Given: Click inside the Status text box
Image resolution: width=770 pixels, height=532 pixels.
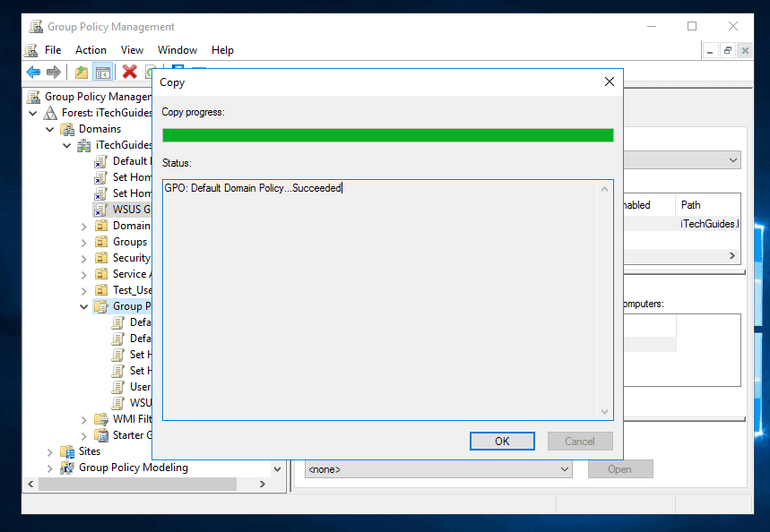Looking at the screenshot, I should tap(381, 300).
